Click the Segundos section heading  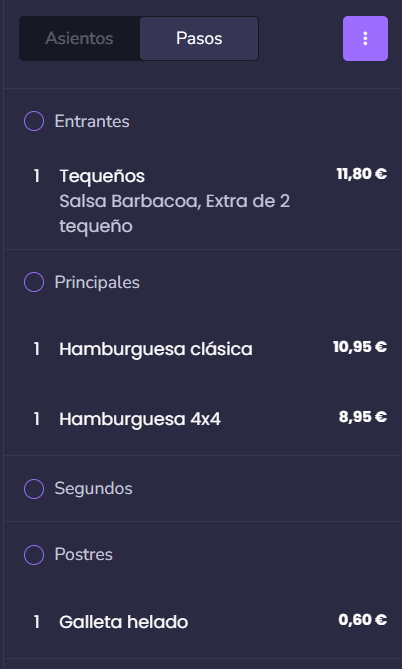coord(93,489)
